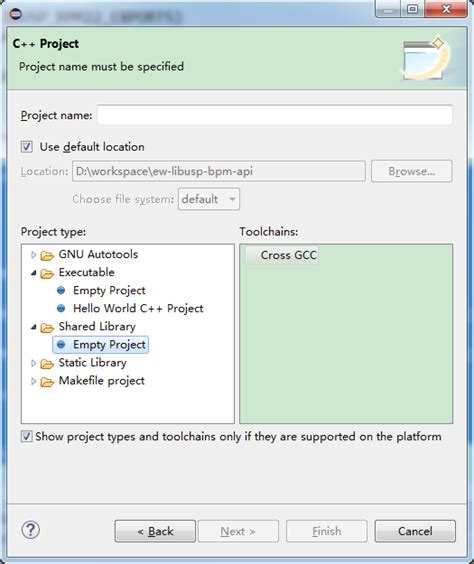474x564 pixels.
Task: Click the Cancel button
Action: (415, 531)
